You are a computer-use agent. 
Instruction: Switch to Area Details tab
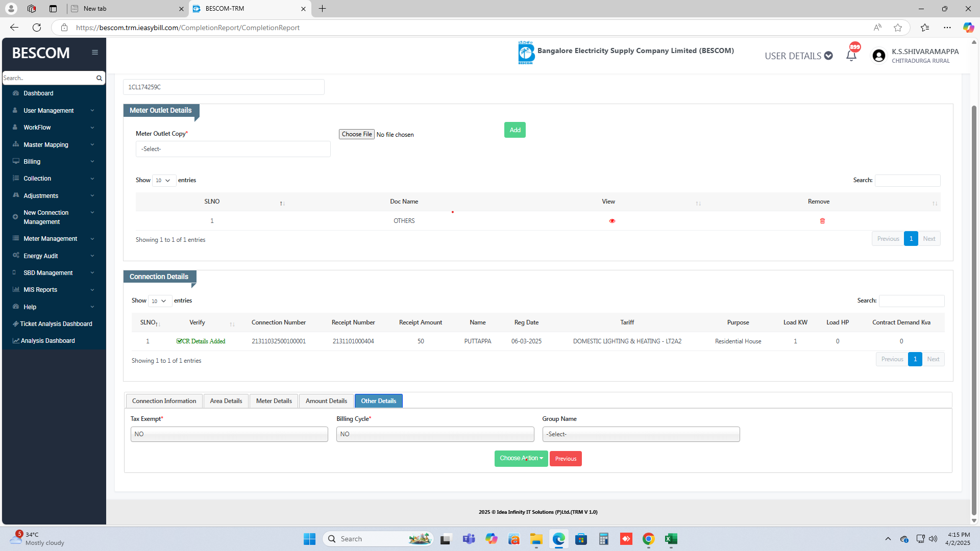(226, 401)
